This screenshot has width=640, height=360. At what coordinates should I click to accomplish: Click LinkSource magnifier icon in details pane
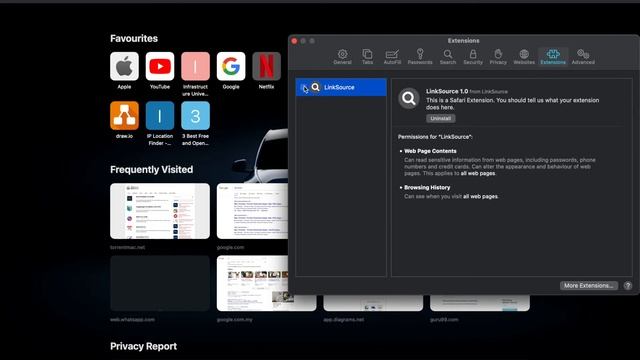pos(409,98)
